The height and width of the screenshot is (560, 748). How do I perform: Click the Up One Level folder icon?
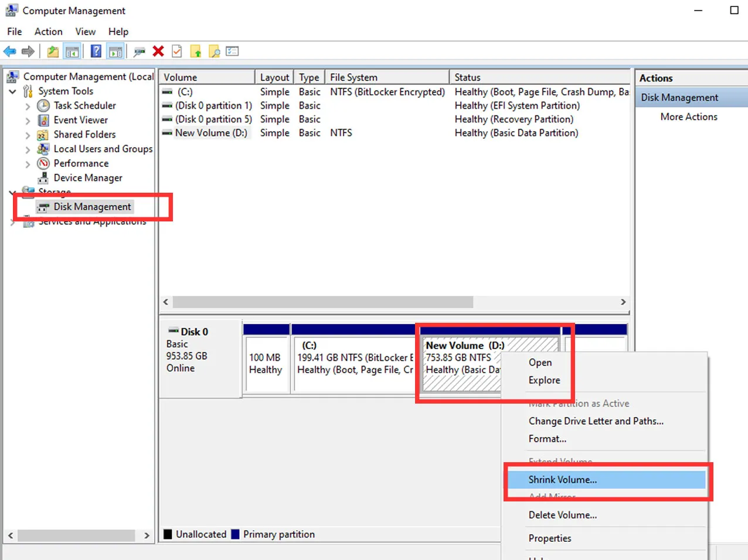coord(53,52)
